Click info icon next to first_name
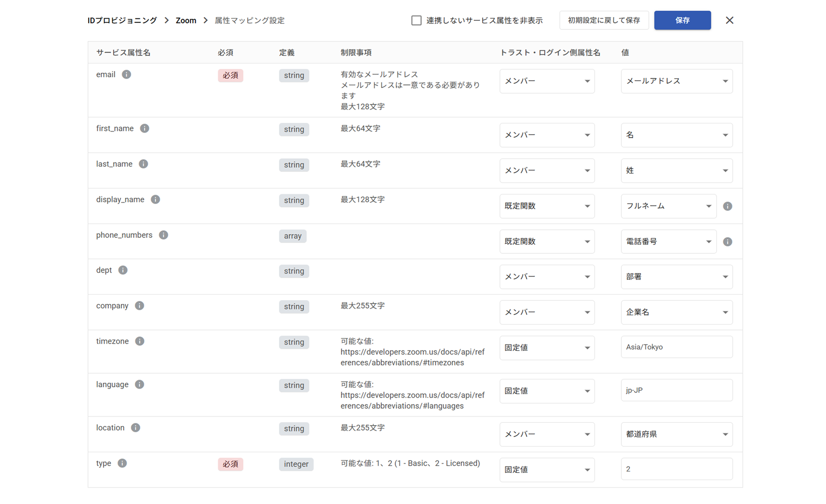This screenshot has height=504, width=826. point(144,129)
